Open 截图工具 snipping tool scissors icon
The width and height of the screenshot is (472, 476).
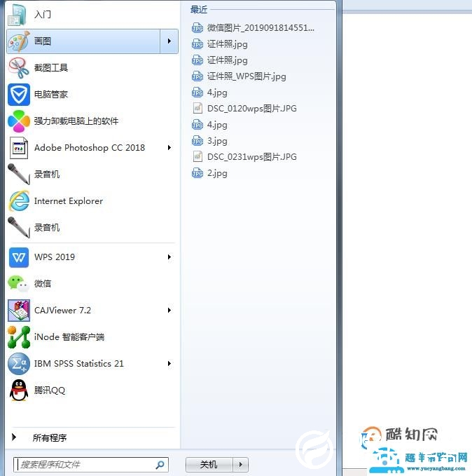pyautogui.click(x=19, y=68)
